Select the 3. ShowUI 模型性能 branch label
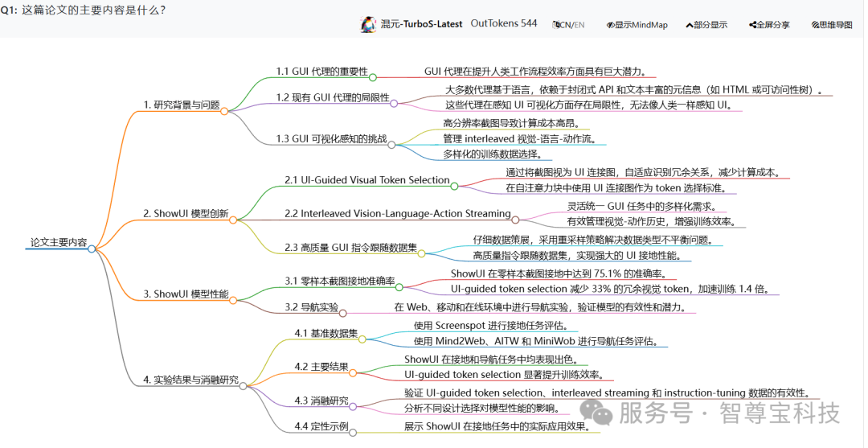Screen dimensions: 868x448 pos(186,294)
